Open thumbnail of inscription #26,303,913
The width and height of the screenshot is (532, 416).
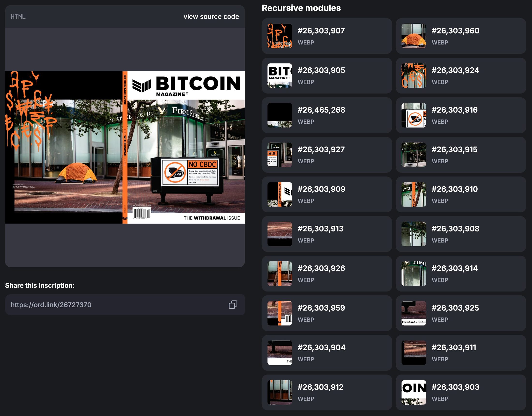[x=280, y=234]
